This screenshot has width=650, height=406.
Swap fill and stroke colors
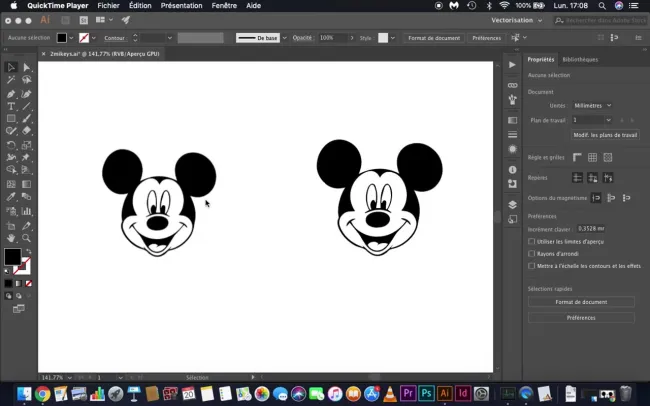29,251
